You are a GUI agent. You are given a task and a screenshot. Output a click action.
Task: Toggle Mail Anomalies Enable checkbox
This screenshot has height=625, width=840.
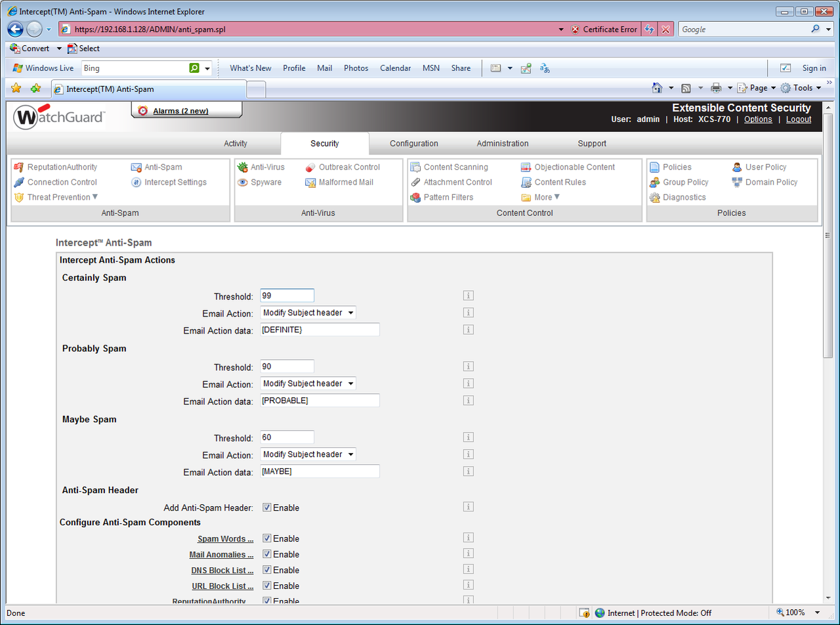[x=267, y=555]
